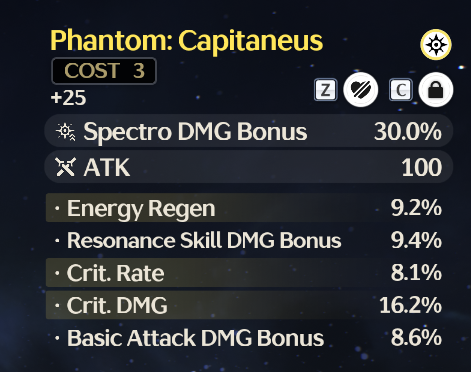
Task: Click the Energy Regen substat row
Action: (x=249, y=208)
